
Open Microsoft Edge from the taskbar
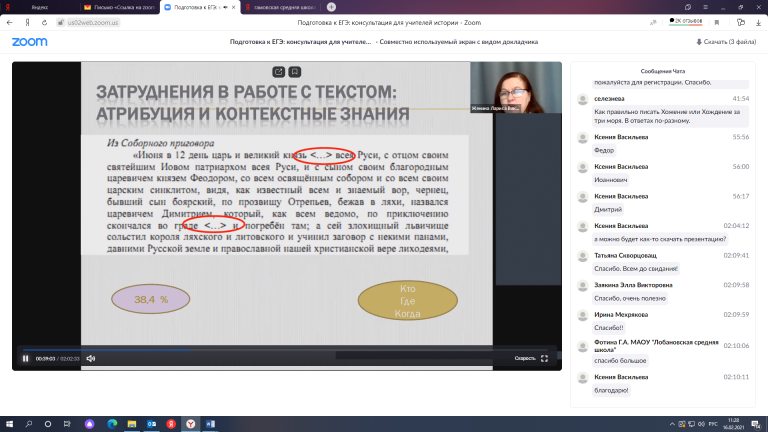pyautogui.click(x=112, y=424)
